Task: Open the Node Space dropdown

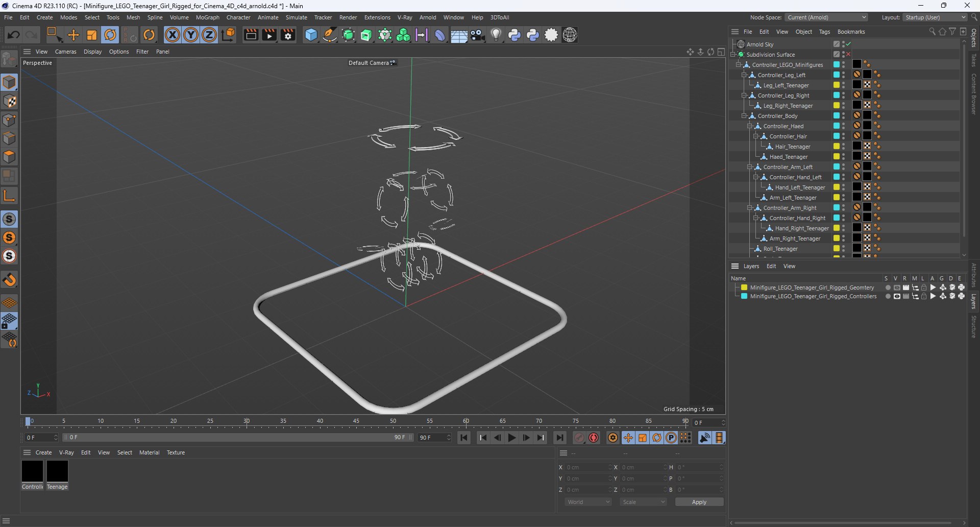Action: [x=826, y=17]
